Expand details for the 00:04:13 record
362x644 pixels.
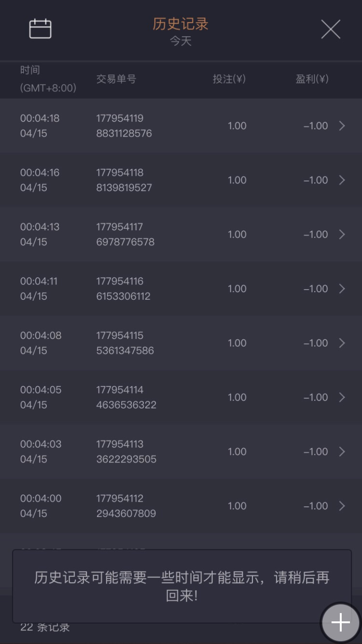point(342,235)
